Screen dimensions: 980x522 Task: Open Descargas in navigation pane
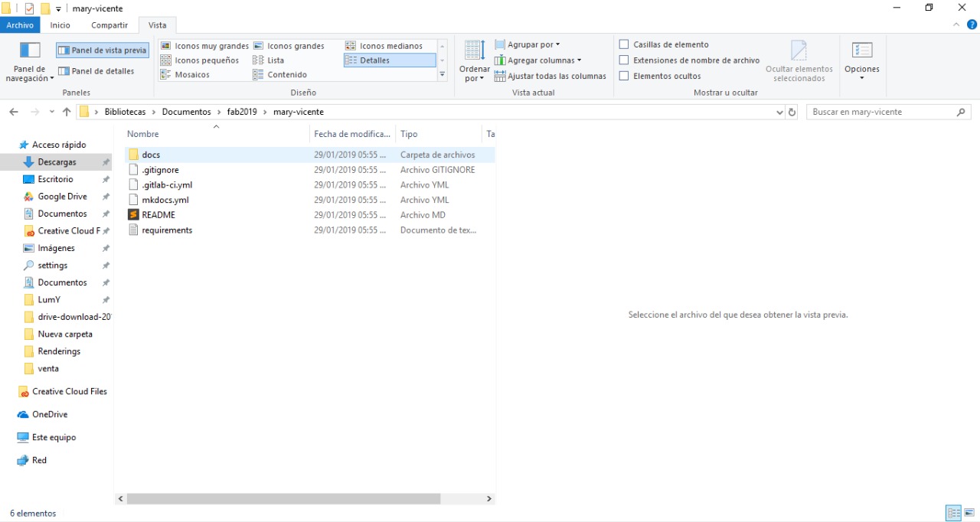[57, 162]
